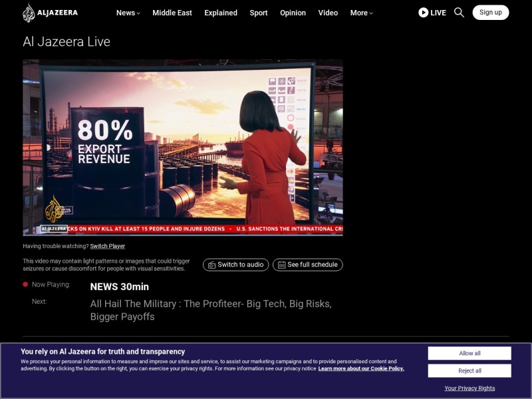Reject all cookies

click(x=469, y=371)
